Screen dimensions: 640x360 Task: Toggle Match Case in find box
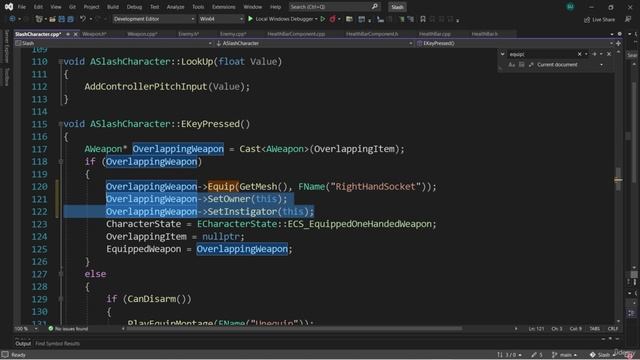click(x=511, y=64)
